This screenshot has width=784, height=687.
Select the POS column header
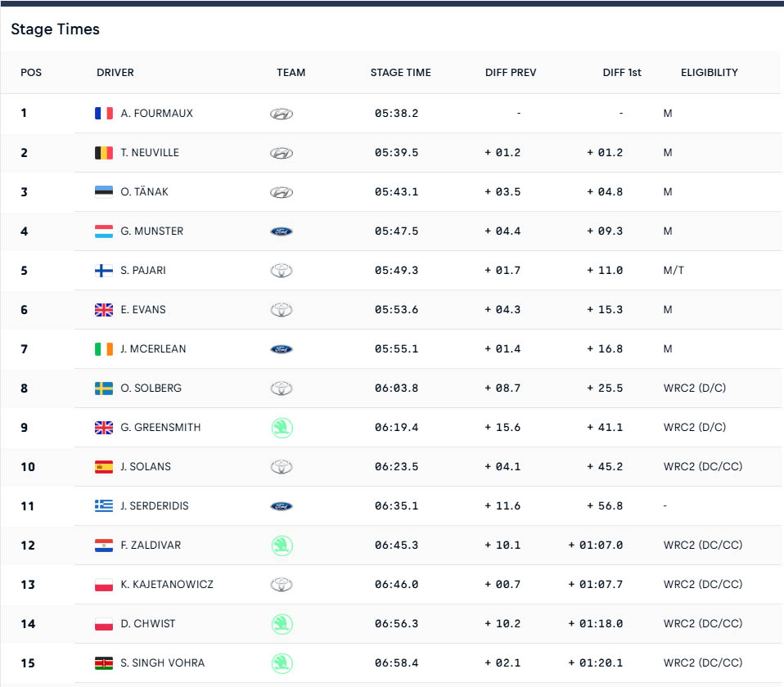[31, 73]
